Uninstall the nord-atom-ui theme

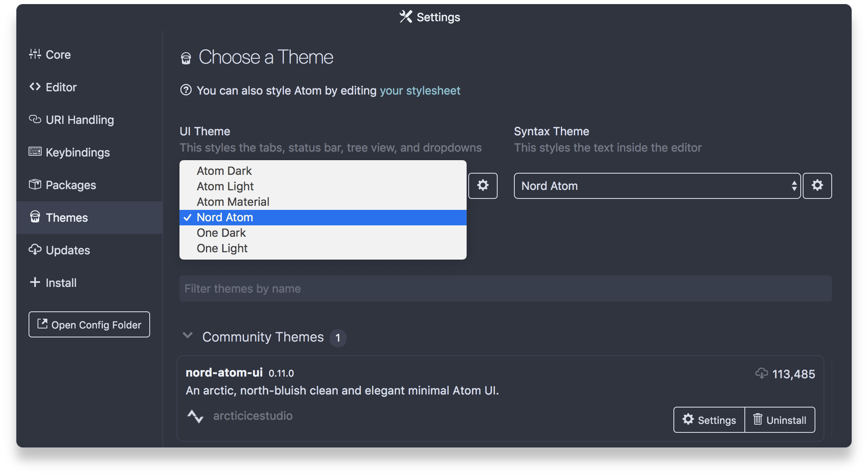(779, 420)
